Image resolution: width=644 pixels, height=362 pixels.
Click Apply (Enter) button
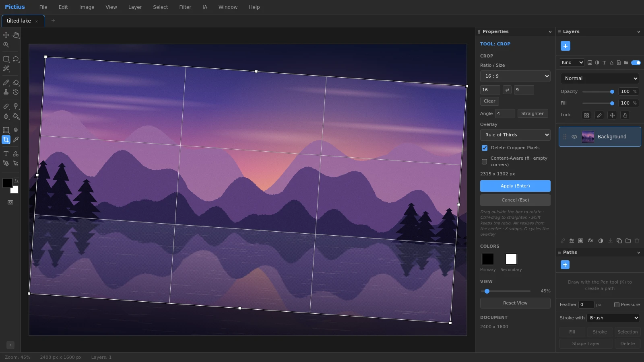(515, 186)
